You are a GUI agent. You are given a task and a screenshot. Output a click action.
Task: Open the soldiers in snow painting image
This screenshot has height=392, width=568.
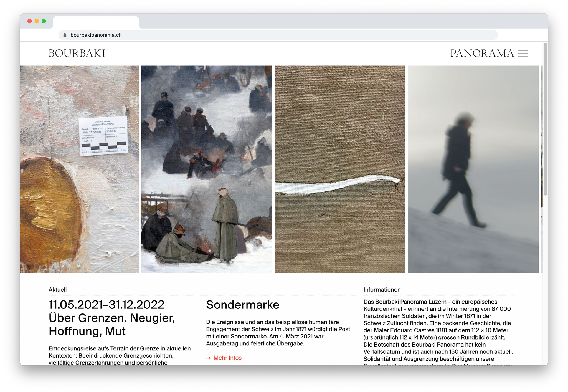coord(207,169)
